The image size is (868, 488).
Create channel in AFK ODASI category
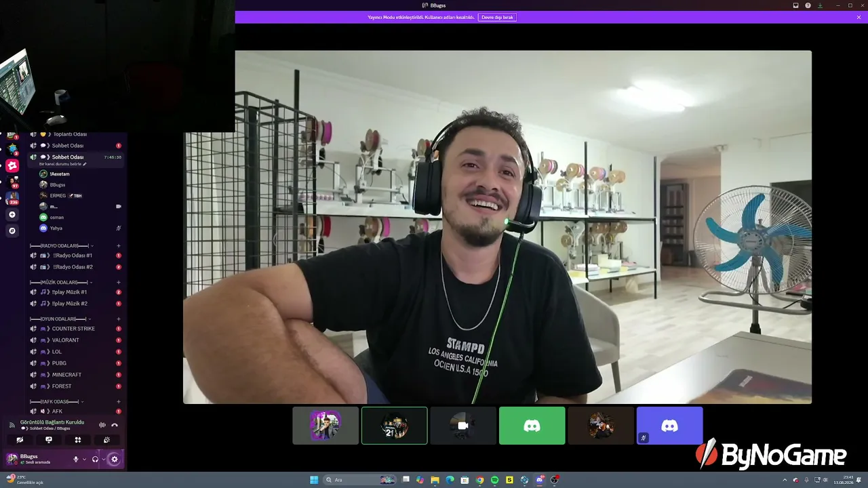pos(119,401)
